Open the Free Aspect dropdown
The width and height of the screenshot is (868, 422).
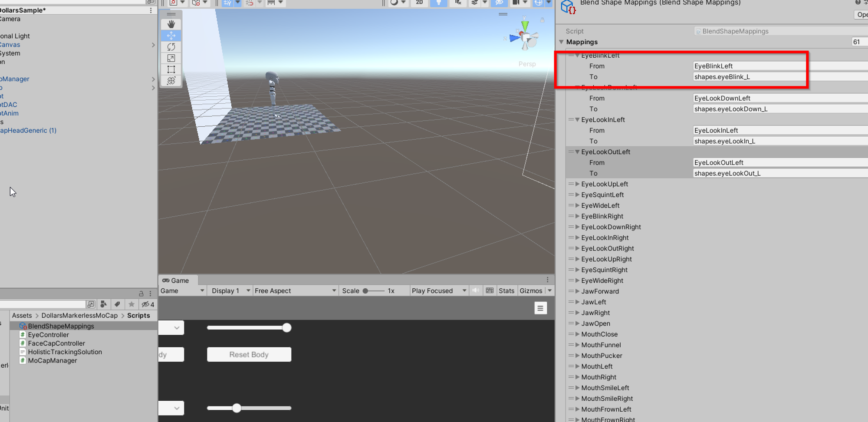[295, 291]
